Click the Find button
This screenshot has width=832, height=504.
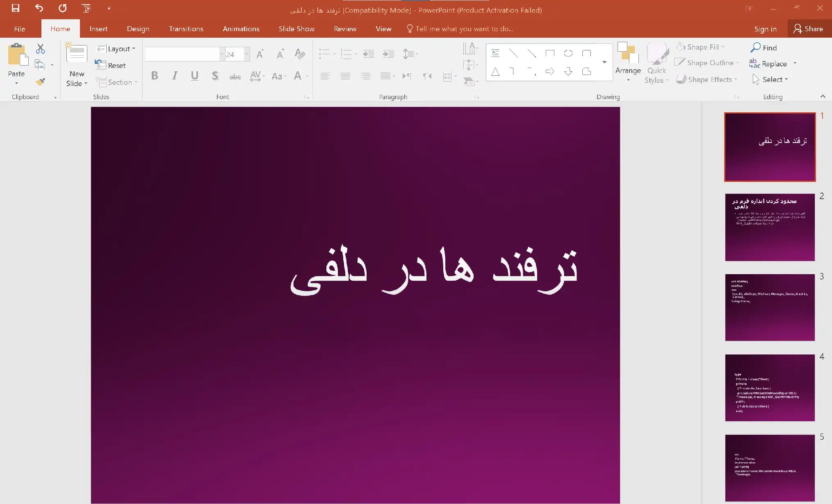764,48
